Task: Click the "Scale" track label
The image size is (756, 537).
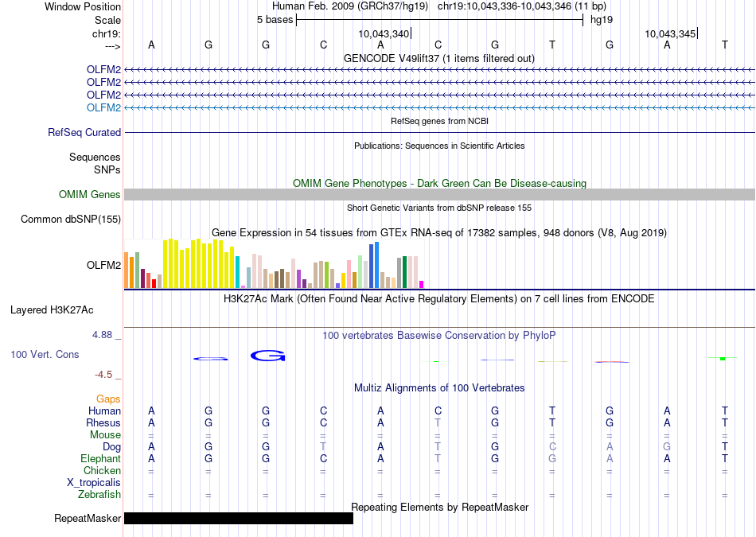Action: pyautogui.click(x=107, y=20)
